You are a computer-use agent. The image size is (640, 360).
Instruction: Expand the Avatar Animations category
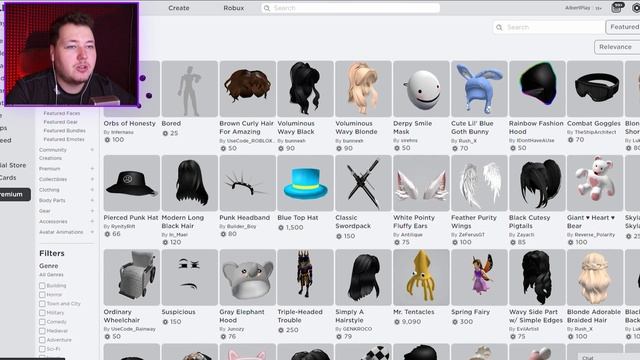(x=92, y=232)
